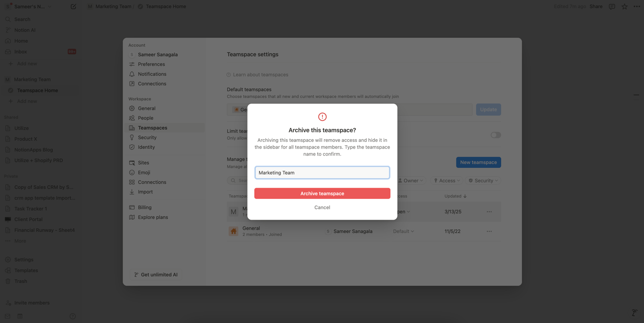Open the Owner filter dropdown
Image resolution: width=644 pixels, height=323 pixels.
[x=411, y=181]
